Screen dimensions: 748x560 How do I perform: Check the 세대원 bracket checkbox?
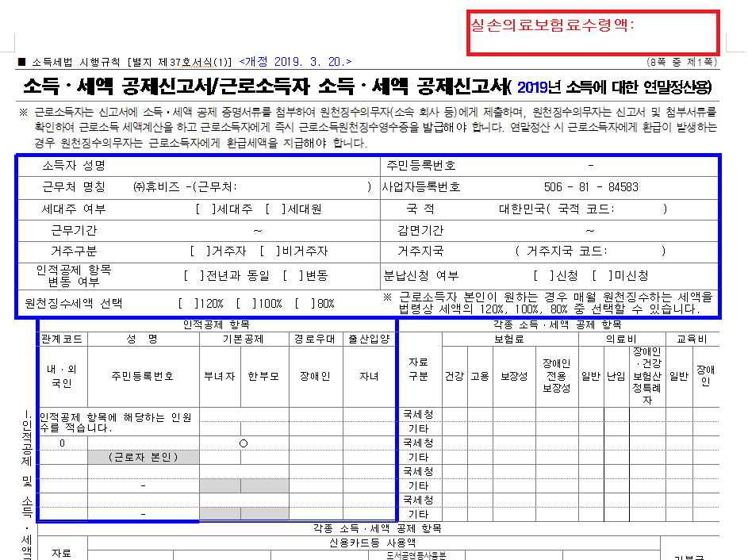(275, 209)
